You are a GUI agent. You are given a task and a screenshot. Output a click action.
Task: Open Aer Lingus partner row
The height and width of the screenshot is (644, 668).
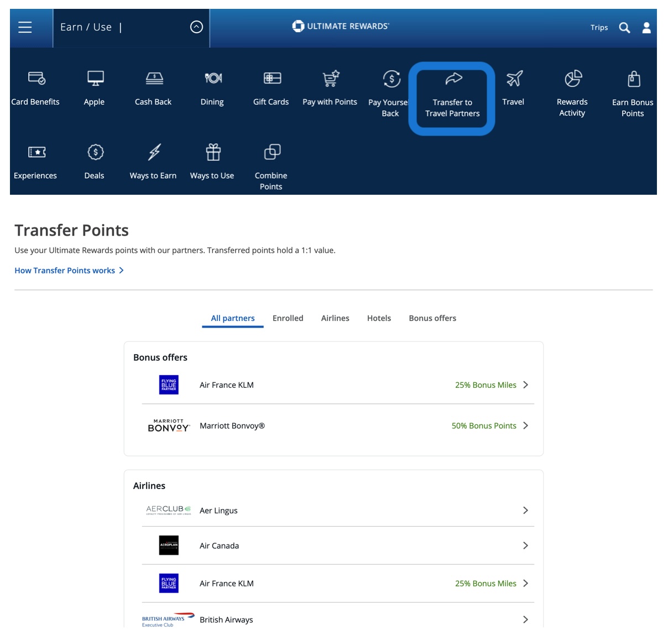338,510
